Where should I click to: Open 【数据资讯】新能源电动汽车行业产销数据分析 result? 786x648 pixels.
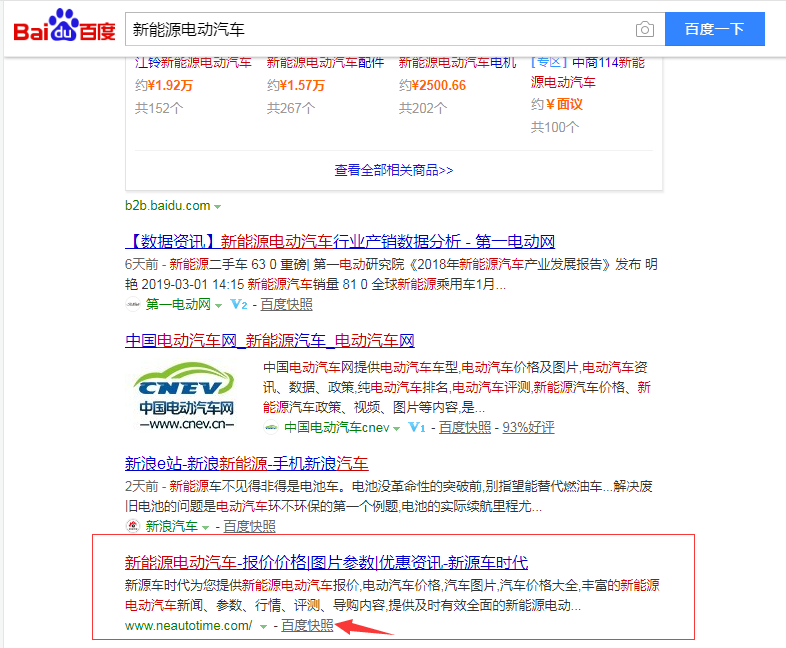[340, 242]
